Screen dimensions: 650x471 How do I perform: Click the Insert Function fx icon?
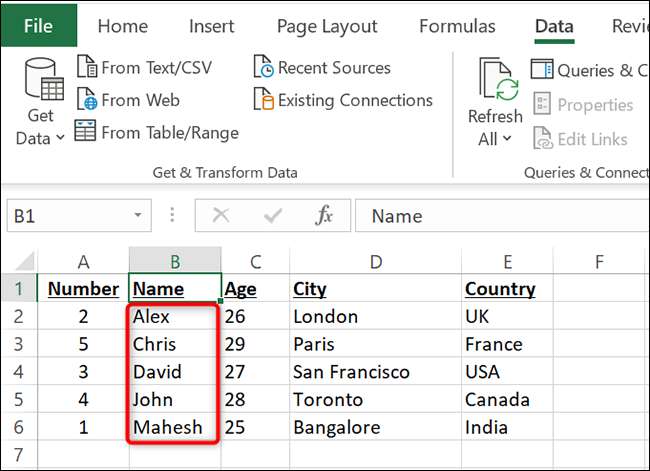[324, 216]
